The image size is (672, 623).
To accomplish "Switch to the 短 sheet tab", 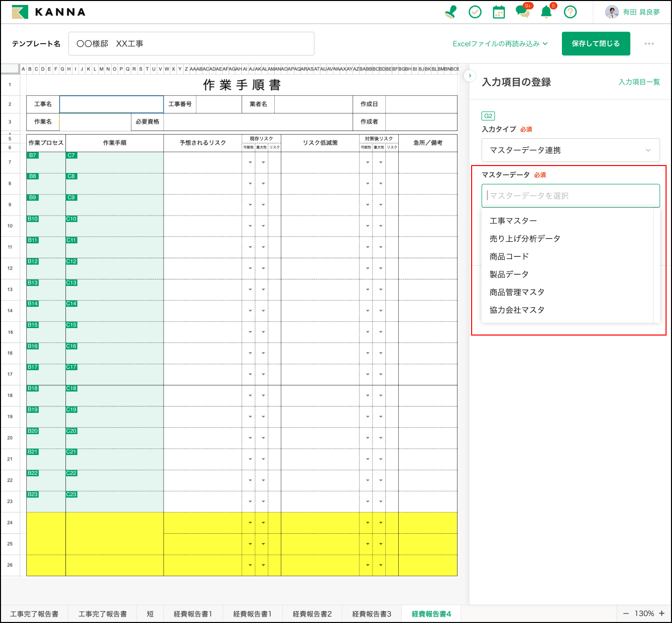I will click(150, 614).
